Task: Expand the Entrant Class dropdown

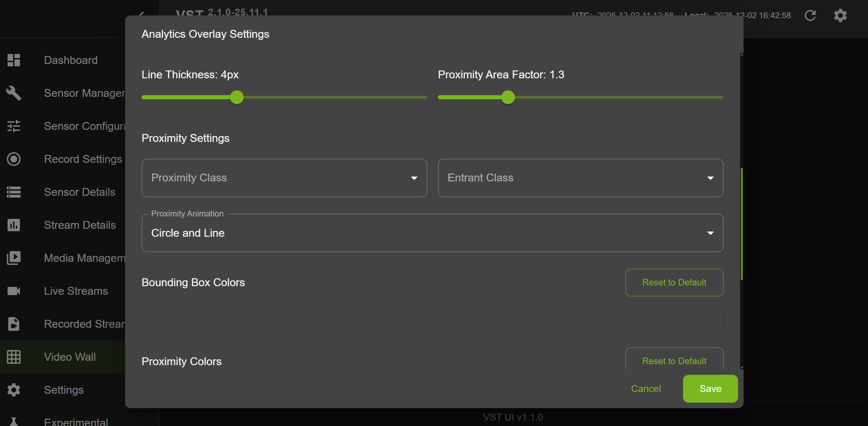Action: click(x=580, y=178)
